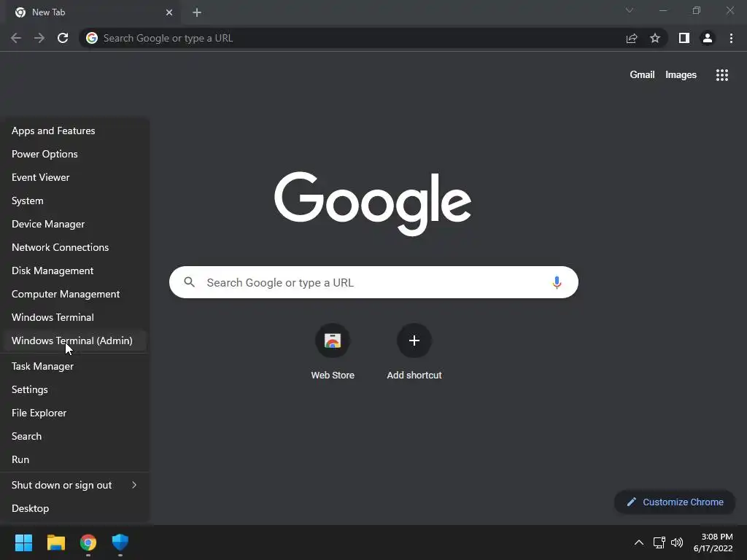Select Search in the menu
Screen dimensions: 747x560
75,436
